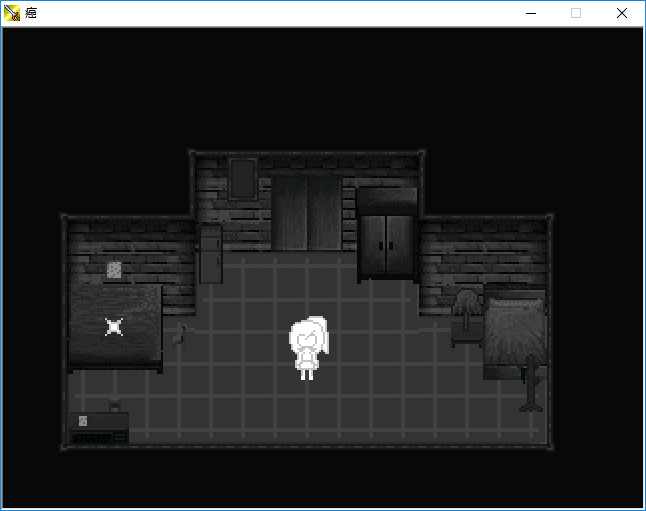
Task: Click the narrow cabinet left of doorway
Action: [211, 254]
